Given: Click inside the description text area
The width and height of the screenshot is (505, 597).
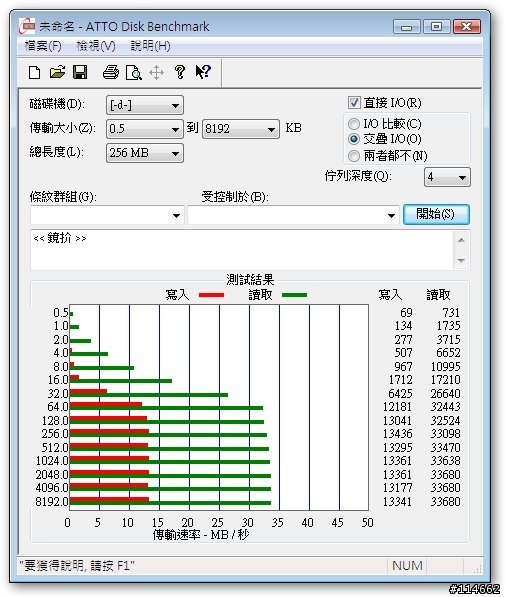Looking at the screenshot, I should (x=242, y=250).
